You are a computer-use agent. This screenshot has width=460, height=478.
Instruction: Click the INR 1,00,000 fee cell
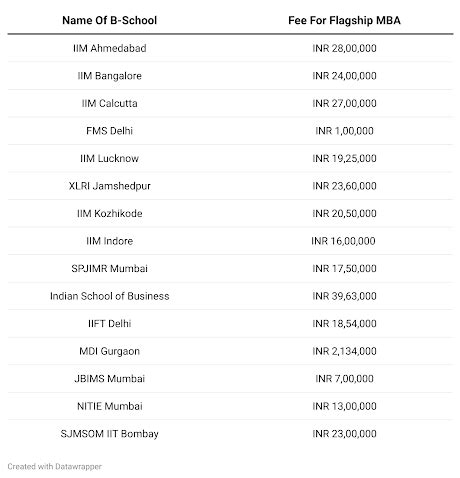(344, 131)
